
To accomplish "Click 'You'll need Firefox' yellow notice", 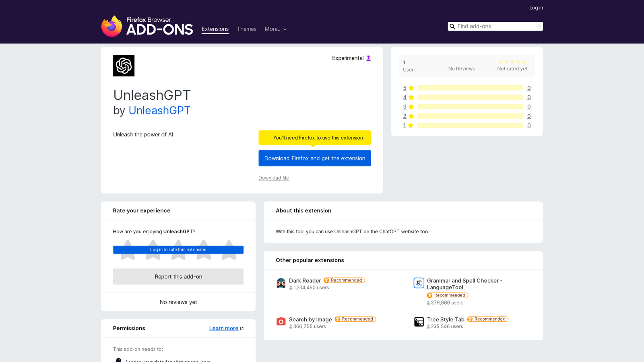I will tap(315, 138).
